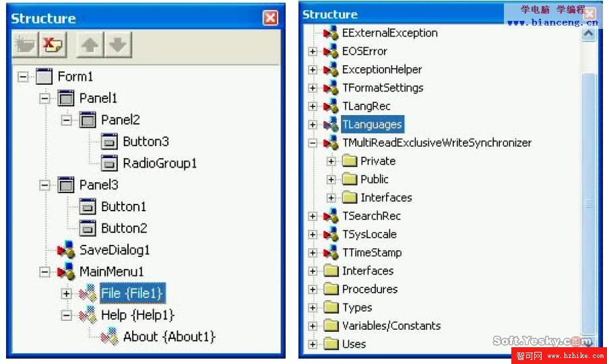Expand the File {File1} node
607x364 pixels.
coord(67,293)
